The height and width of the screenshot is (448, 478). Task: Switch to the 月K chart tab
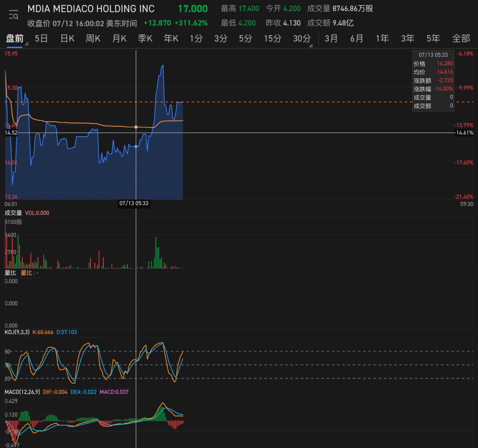coord(119,39)
